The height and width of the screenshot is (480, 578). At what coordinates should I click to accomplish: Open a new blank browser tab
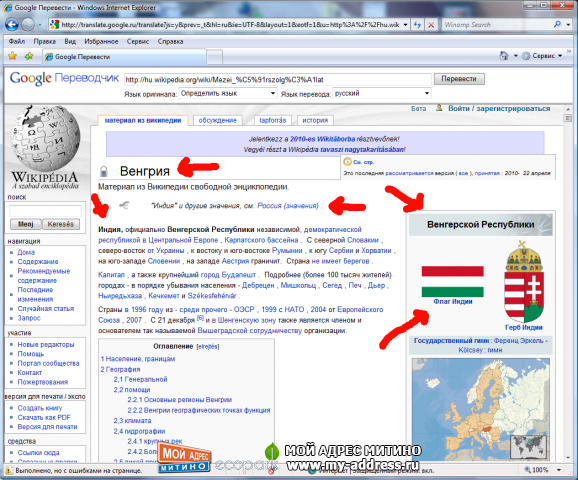coord(214,57)
